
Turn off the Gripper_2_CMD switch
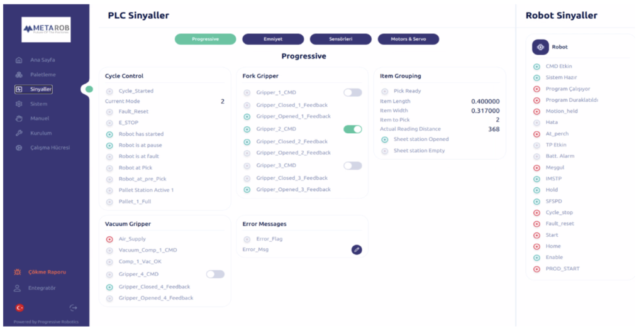click(x=352, y=129)
